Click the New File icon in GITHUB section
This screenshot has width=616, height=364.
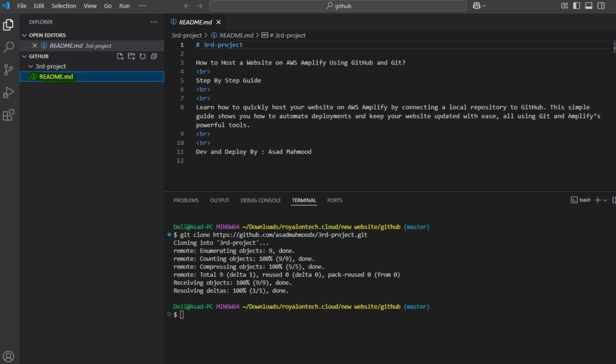point(120,56)
